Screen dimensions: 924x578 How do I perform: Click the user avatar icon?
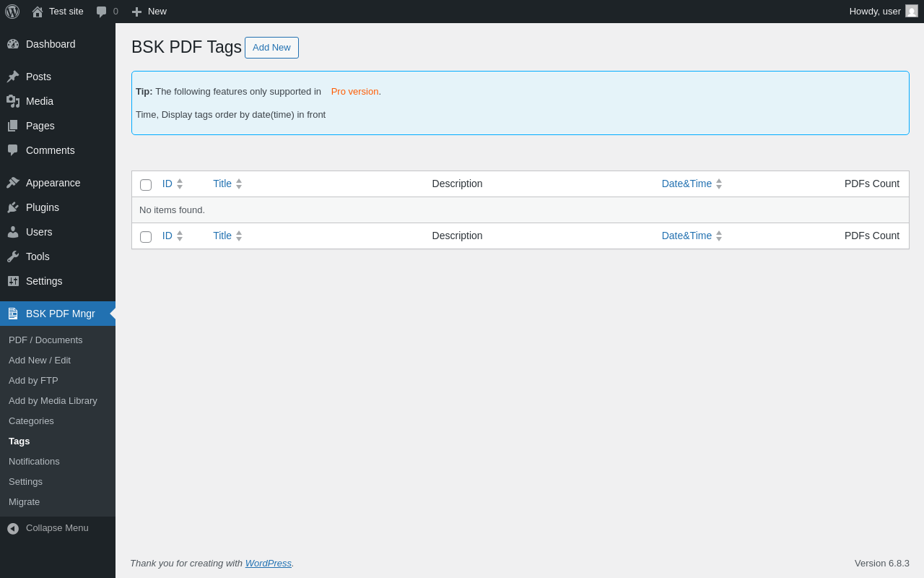[x=912, y=12]
